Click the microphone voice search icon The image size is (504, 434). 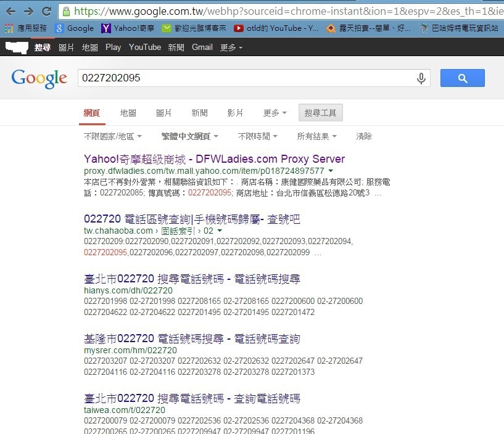(421, 78)
